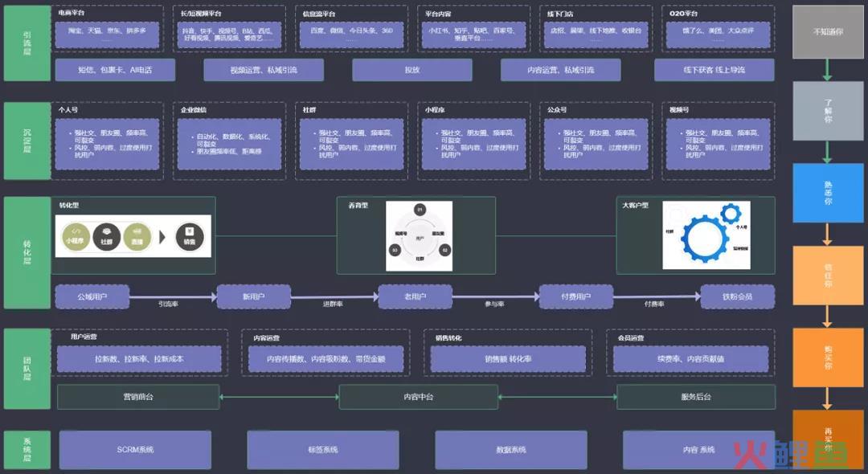This screenshot has width=868, height=474.
Task: Click the SCRM系统 box
Action: click(135, 450)
